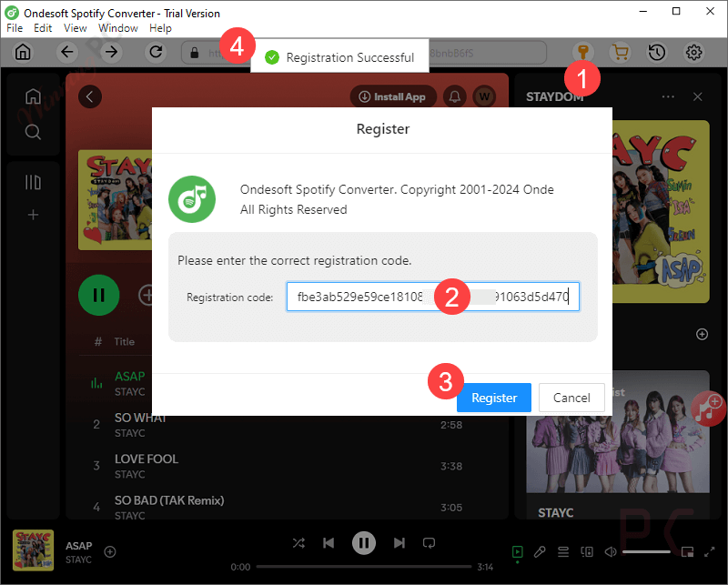Open the Window menu
This screenshot has width=728, height=585.
coord(118,28)
